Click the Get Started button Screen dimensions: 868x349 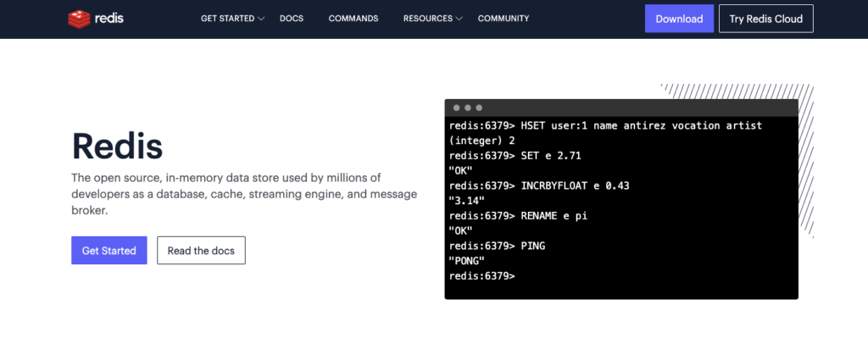109,251
